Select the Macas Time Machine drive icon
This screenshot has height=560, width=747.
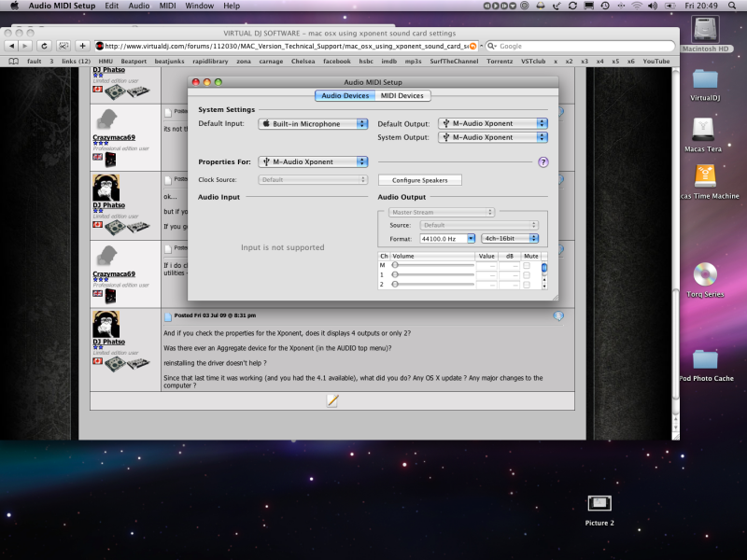pos(705,176)
